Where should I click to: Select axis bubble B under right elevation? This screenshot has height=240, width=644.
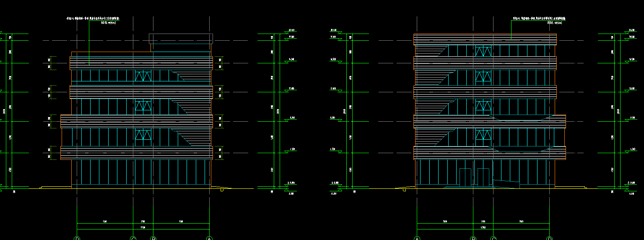pos(473,238)
